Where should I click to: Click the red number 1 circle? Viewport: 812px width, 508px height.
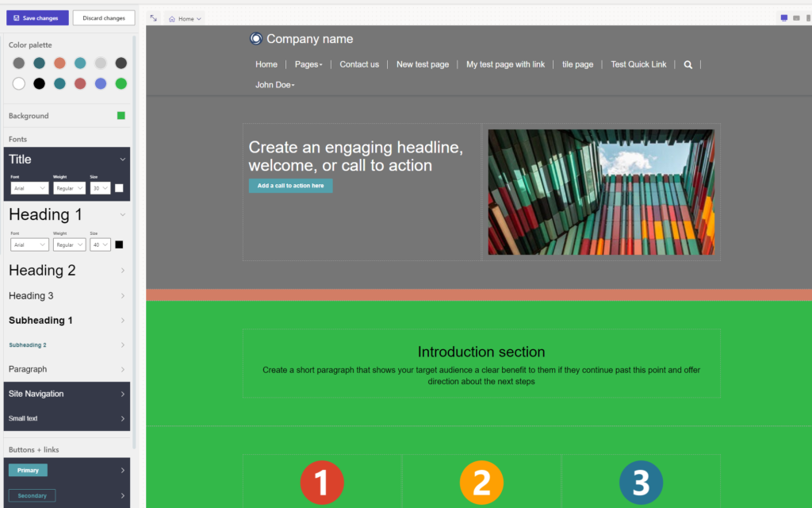pos(322,482)
